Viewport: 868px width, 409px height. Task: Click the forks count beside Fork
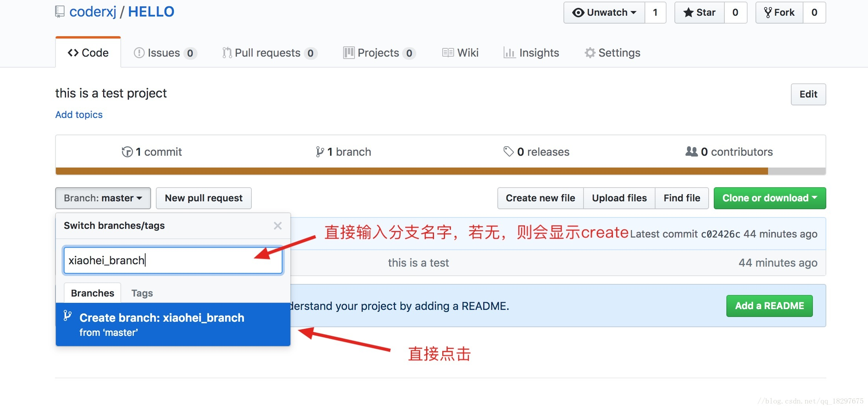click(814, 13)
